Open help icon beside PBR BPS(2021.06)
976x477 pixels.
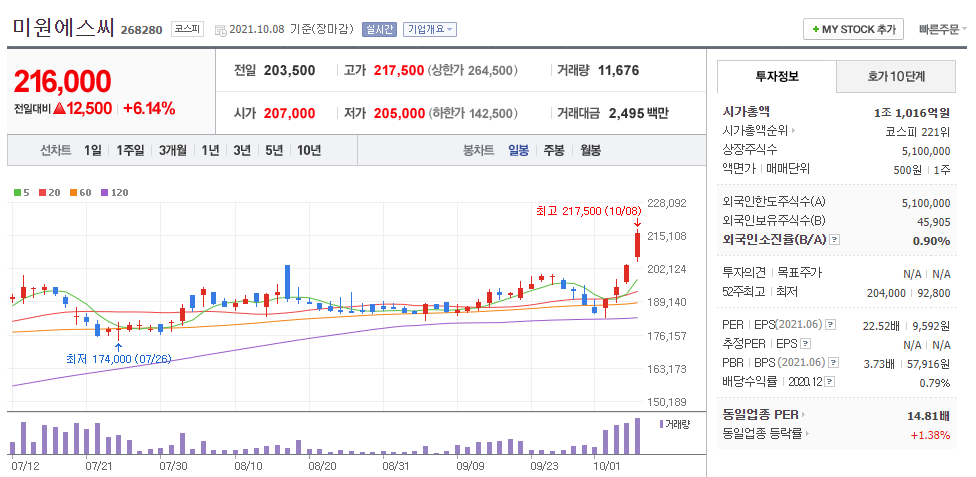pyautogui.click(x=834, y=363)
